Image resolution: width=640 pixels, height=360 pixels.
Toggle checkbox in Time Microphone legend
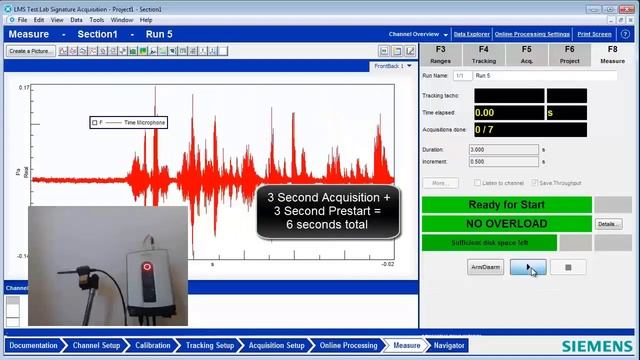[95, 122]
